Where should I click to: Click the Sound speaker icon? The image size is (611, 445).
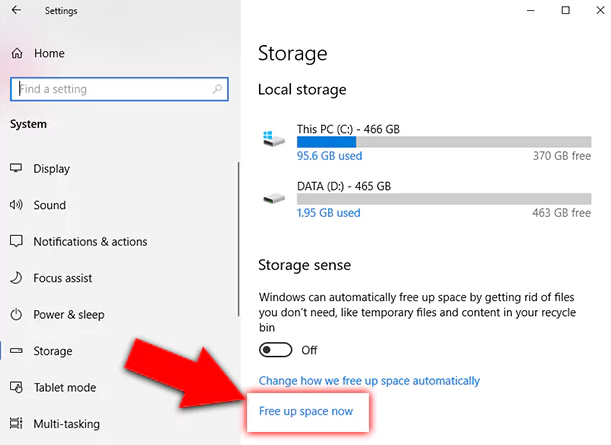coord(16,205)
